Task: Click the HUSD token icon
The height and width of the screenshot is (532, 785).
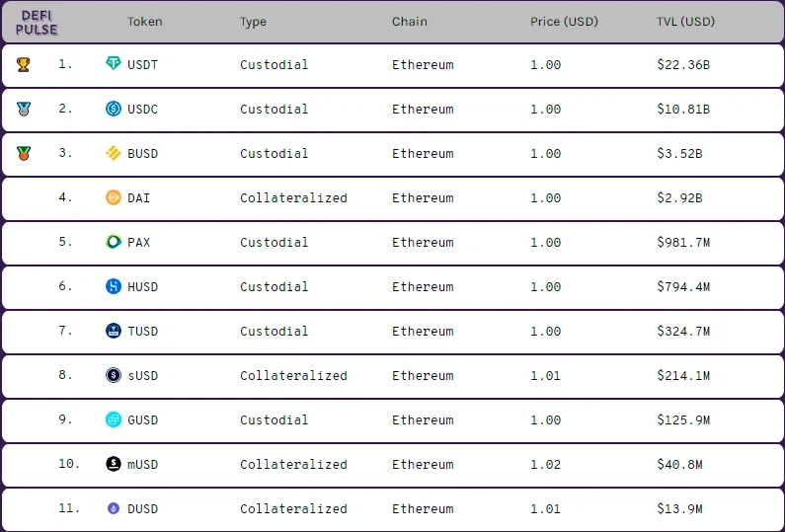Action: (x=114, y=286)
